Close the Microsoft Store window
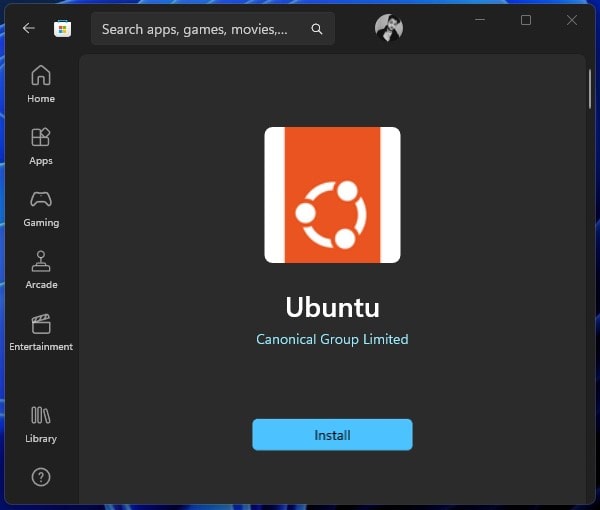 [x=572, y=20]
